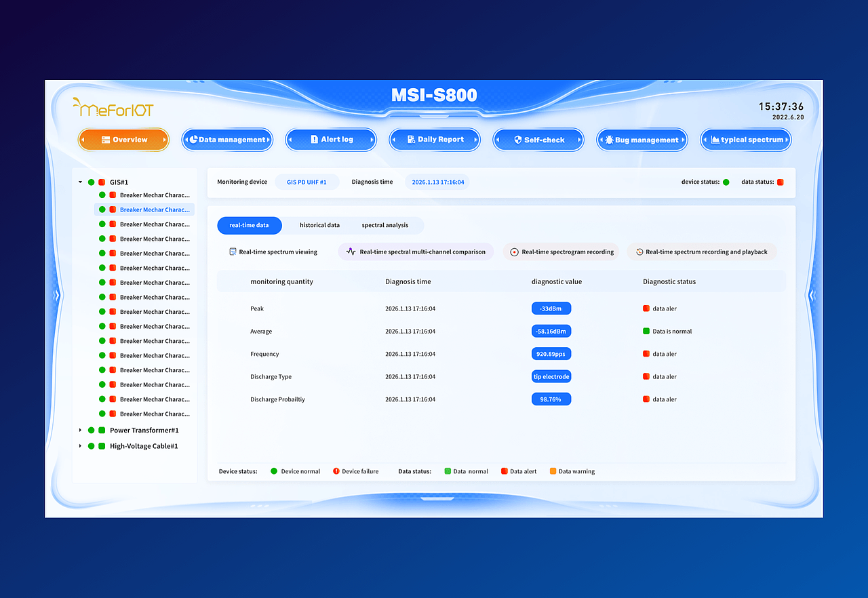868x598 pixels.
Task: Click the green dot after 'device status:' in header
Action: pos(726,182)
